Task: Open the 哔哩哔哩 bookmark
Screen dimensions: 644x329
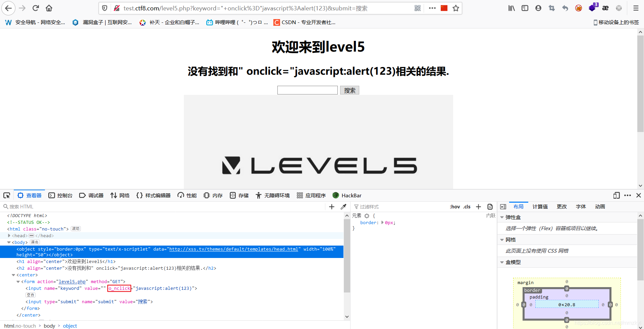Action: click(237, 22)
